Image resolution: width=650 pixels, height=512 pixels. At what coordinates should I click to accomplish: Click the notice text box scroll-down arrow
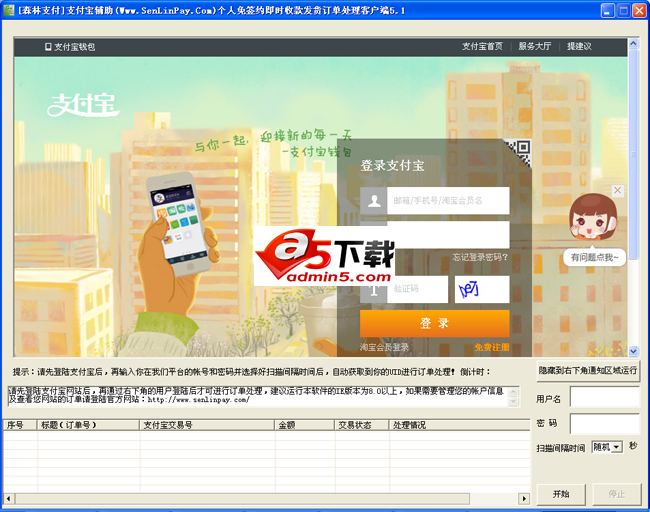[x=513, y=401]
